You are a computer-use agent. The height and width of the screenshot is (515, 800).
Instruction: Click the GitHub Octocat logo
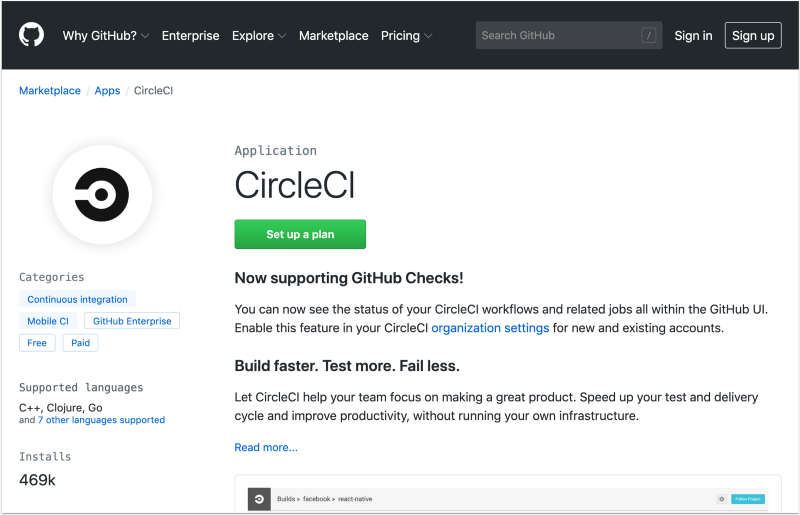32,35
